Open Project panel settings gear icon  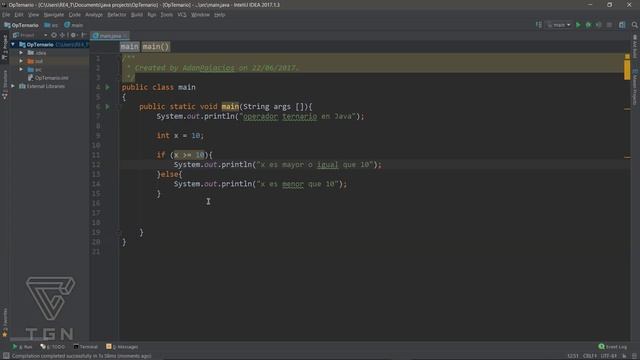pyautogui.click(x=73, y=36)
